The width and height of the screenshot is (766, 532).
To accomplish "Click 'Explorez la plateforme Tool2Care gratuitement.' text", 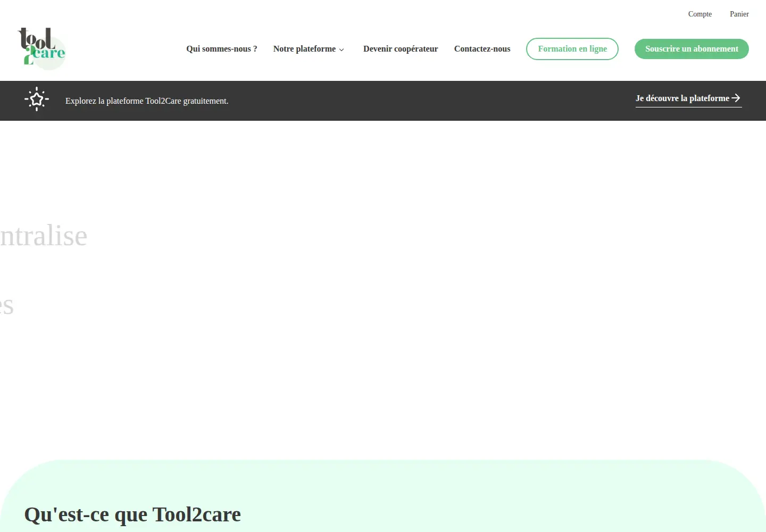I will pos(147,101).
